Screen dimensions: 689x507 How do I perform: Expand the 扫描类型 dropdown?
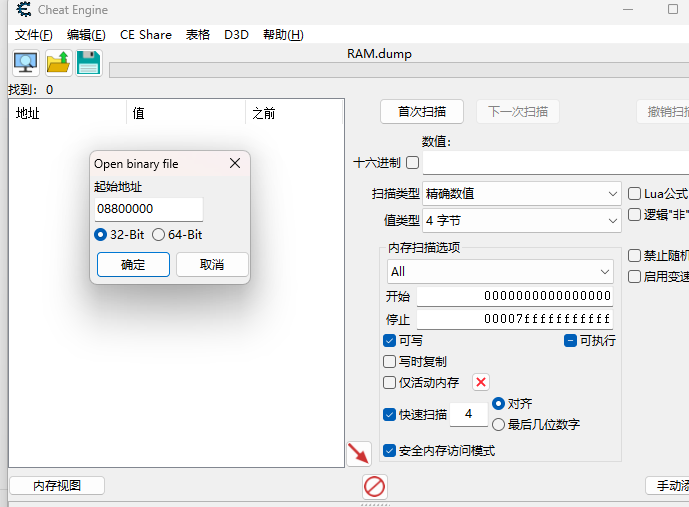pyautogui.click(x=521, y=193)
